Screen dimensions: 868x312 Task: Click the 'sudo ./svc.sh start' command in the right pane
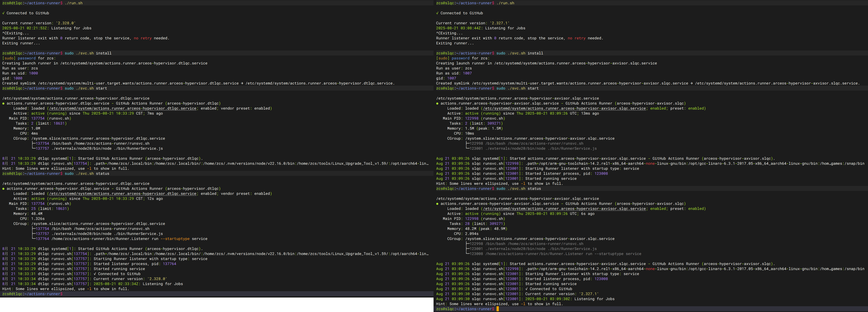point(518,88)
